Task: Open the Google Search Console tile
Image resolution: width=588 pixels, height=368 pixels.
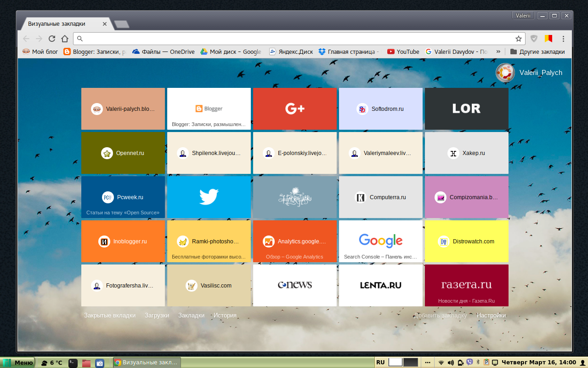Action: click(381, 241)
